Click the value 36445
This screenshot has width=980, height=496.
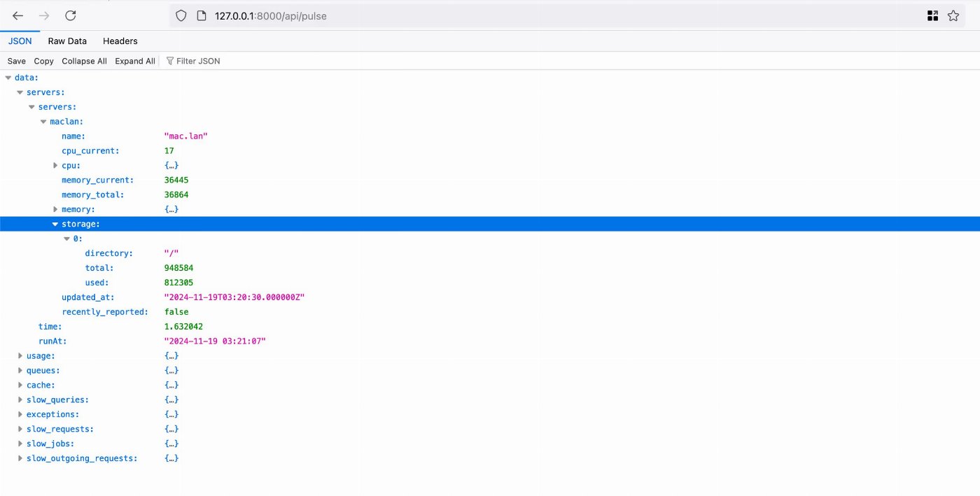(176, 180)
